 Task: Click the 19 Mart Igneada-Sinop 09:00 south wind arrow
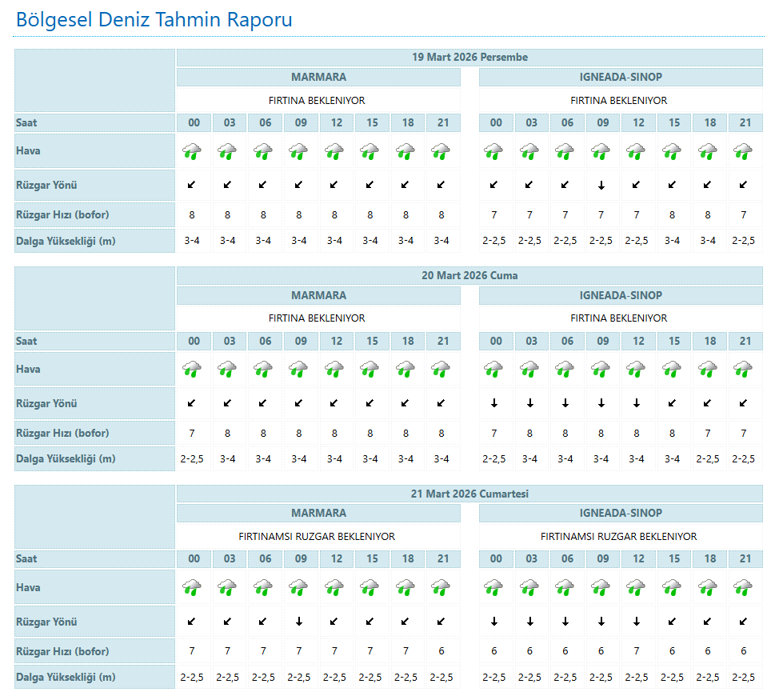[x=601, y=186]
